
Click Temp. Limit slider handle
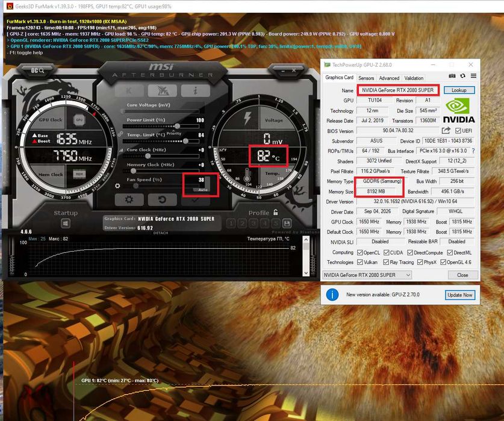(x=185, y=141)
